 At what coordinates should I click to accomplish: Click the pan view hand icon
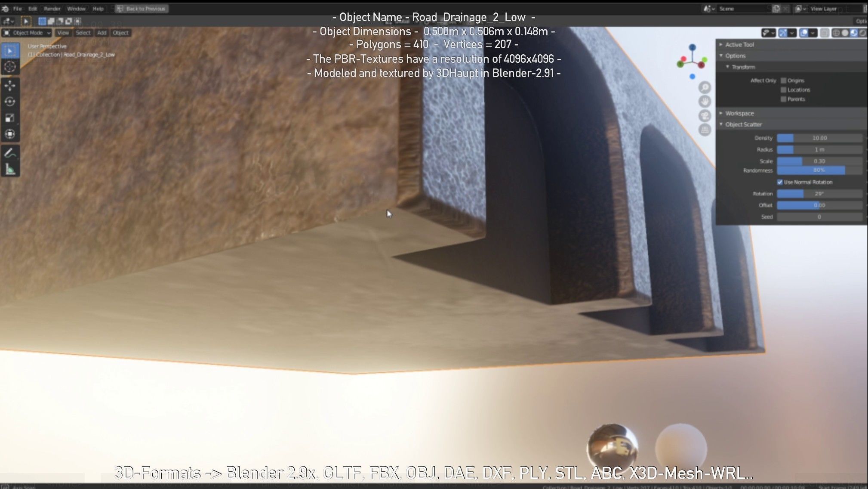pos(705,102)
